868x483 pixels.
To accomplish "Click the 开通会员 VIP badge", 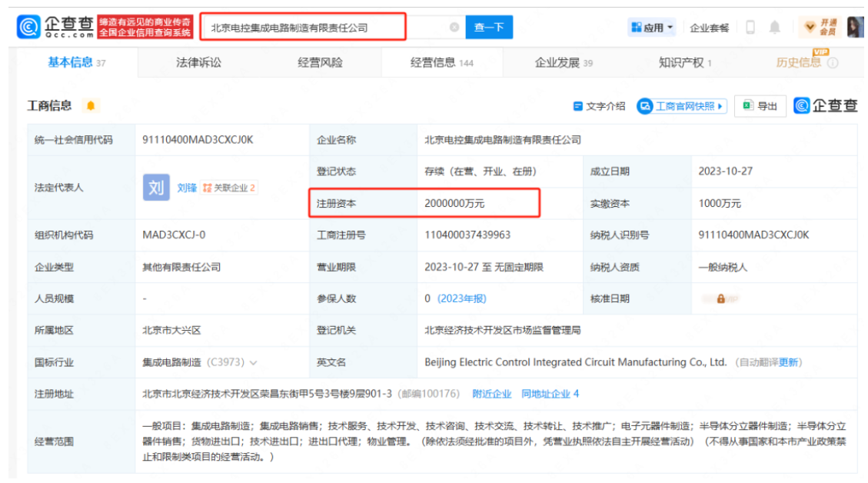I will pyautogui.click(x=820, y=27).
